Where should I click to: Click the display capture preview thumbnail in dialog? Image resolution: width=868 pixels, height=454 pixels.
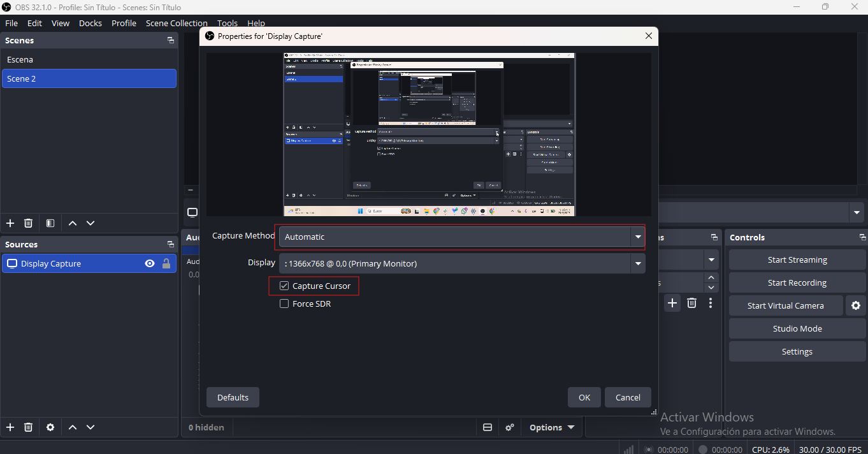coord(429,135)
